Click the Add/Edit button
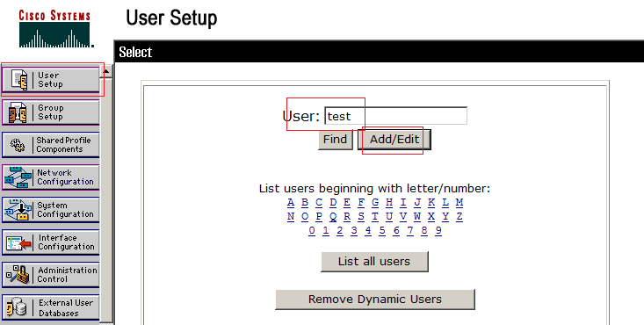Viewport: 644px width, 325px height. click(x=394, y=140)
